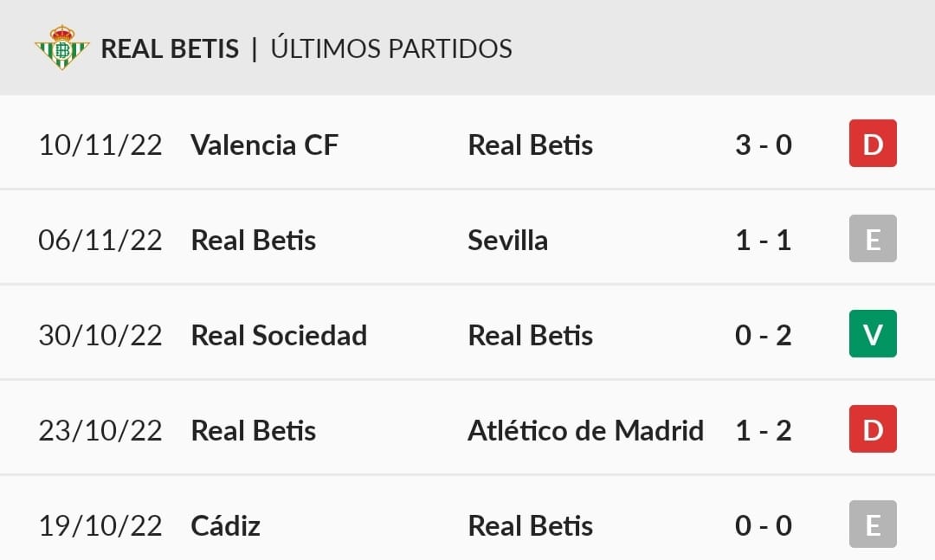The height and width of the screenshot is (560, 935).
Task: Open the Atlético de Madrid team link
Action: click(x=585, y=430)
